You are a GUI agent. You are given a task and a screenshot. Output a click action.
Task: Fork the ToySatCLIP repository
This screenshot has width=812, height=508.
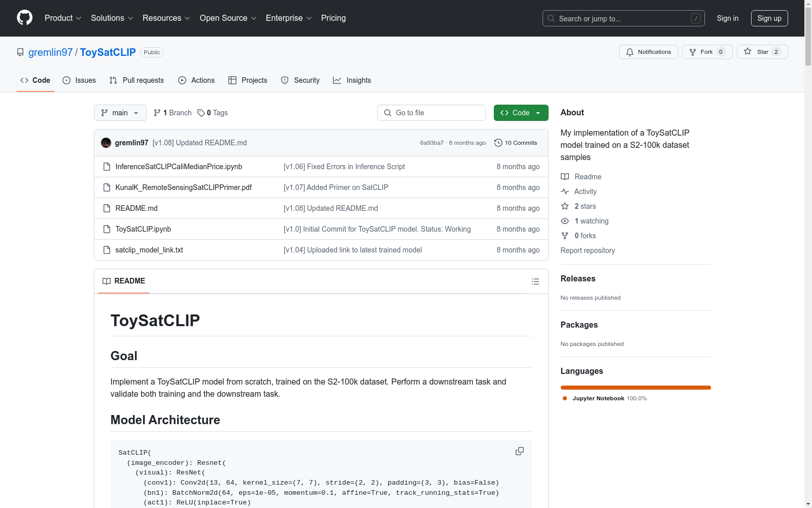click(x=707, y=52)
